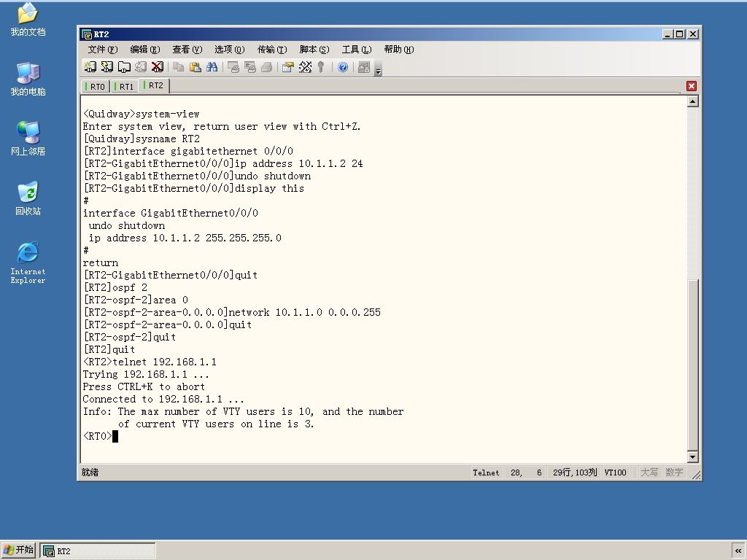Viewport: 747px width, 560px height.
Task: Open the 编辑(E) menu
Action: coord(145,50)
